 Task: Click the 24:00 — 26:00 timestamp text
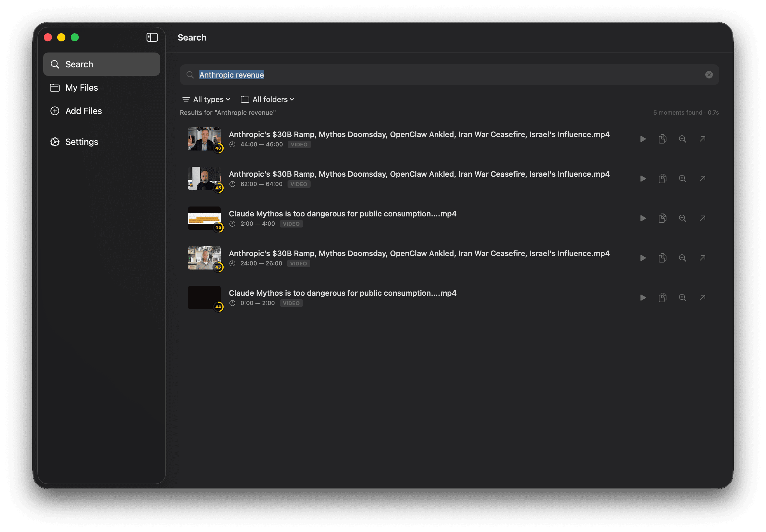tap(261, 263)
